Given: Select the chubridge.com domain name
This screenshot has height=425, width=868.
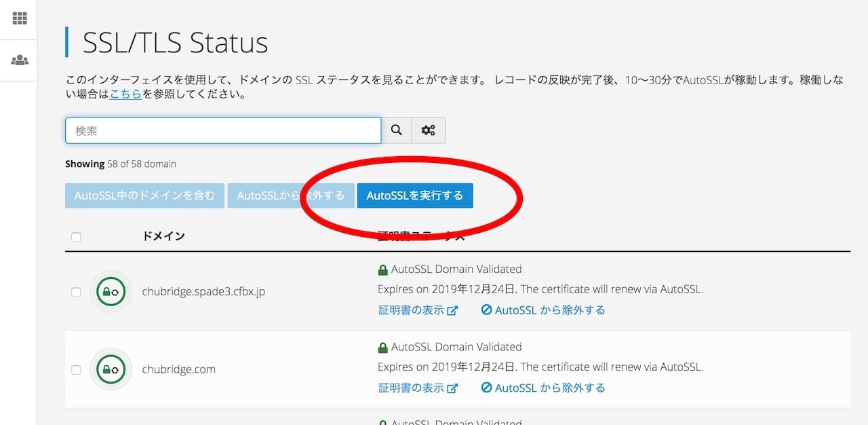Looking at the screenshot, I should 179,370.
